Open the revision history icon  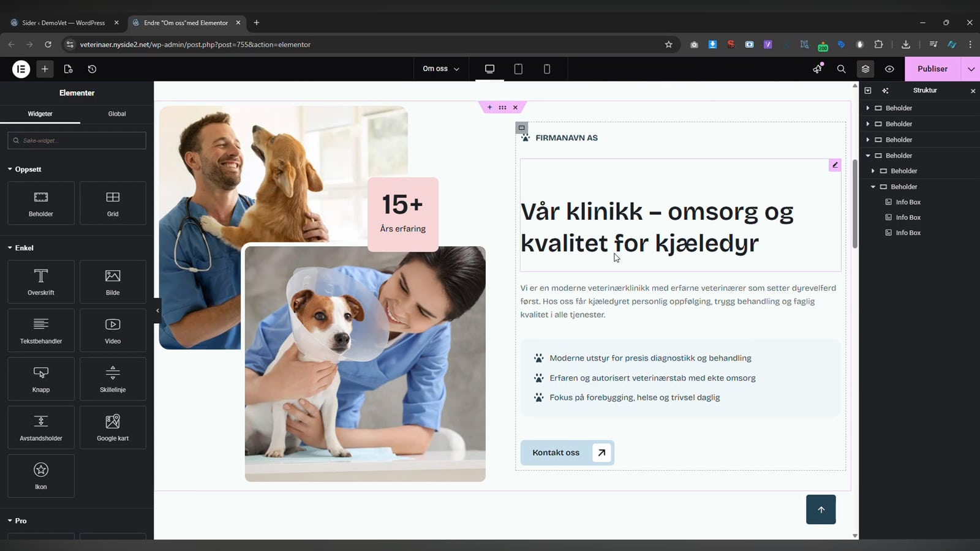click(92, 69)
